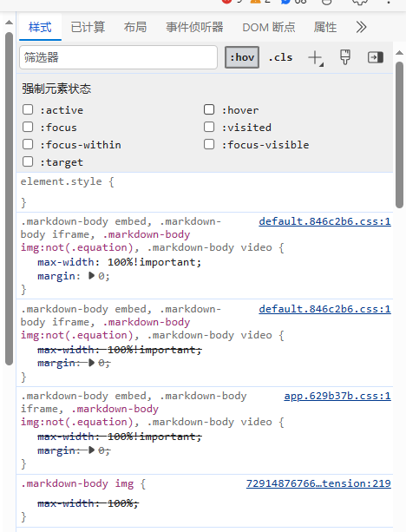Enable the :target state checkbox
This screenshot has width=406, height=532.
click(28, 161)
